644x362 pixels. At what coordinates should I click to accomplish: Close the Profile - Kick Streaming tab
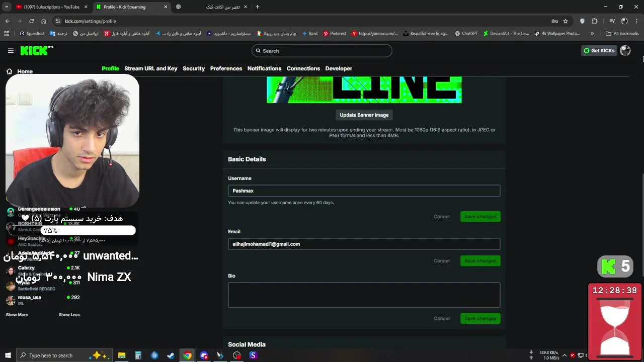(x=166, y=7)
